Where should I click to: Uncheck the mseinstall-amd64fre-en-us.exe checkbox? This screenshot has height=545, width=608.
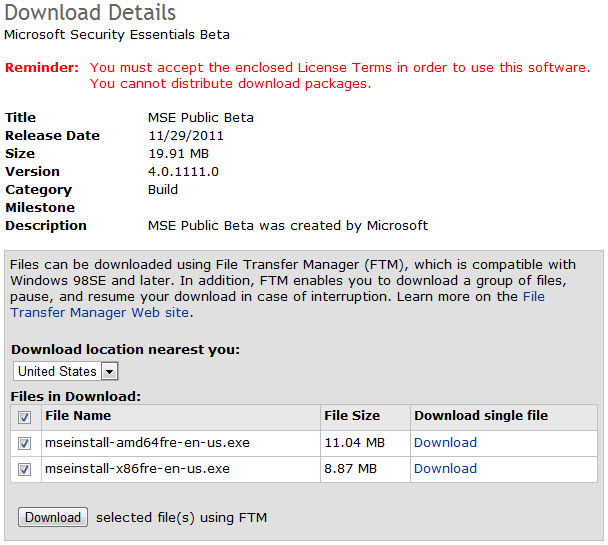(24, 443)
